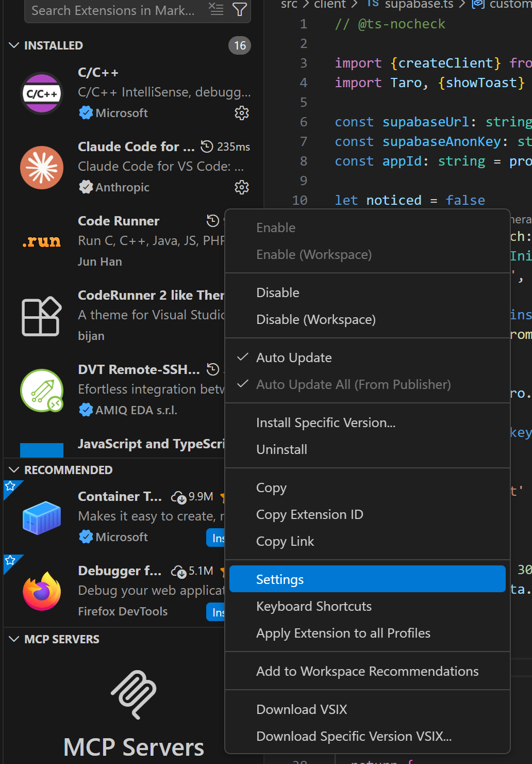This screenshot has width=532, height=764.
Task: Click Install button for Firefox Debugger
Action: [x=216, y=612]
